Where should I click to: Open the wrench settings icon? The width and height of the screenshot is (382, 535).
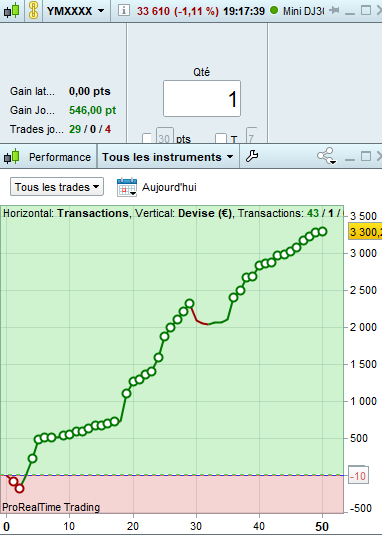tap(252, 156)
